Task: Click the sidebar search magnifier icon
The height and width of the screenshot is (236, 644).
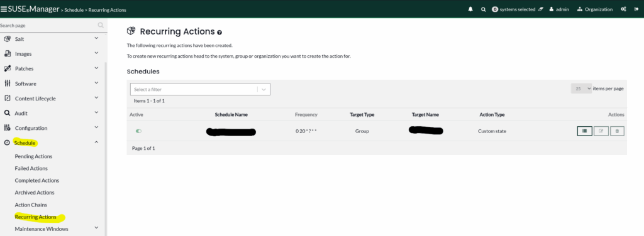Action: coord(101,25)
